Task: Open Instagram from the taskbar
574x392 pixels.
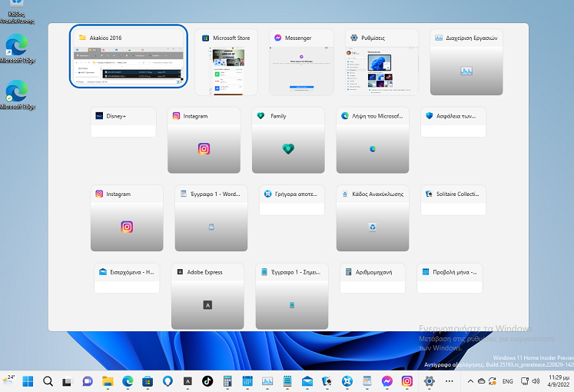Action: click(x=407, y=381)
